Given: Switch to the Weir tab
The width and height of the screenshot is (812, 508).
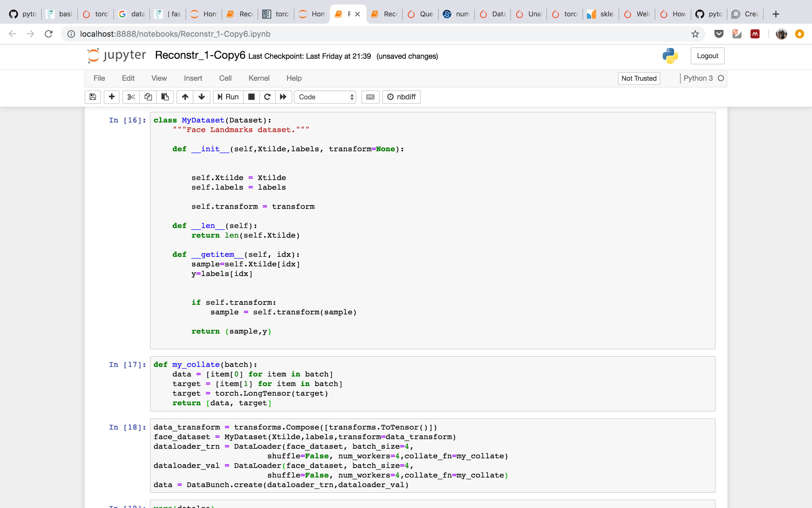Looking at the screenshot, I should click(x=637, y=14).
